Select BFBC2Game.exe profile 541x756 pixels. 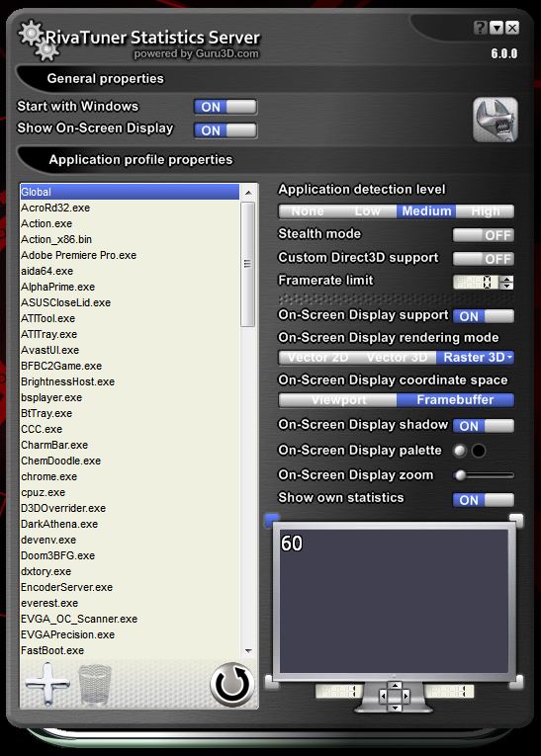(x=130, y=366)
